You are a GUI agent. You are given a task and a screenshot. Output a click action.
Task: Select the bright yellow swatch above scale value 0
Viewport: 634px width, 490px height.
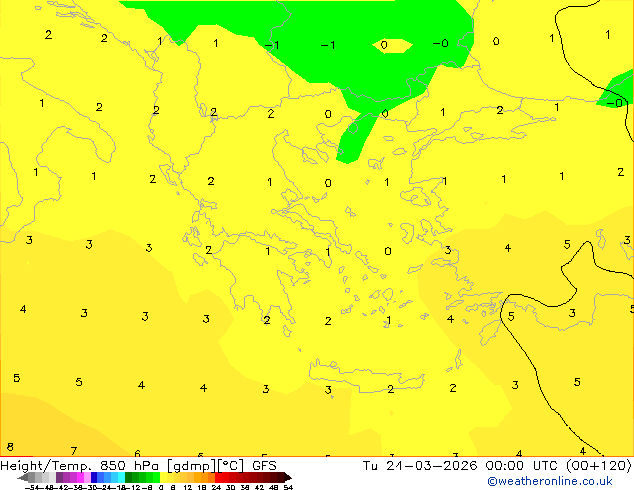[163, 477]
